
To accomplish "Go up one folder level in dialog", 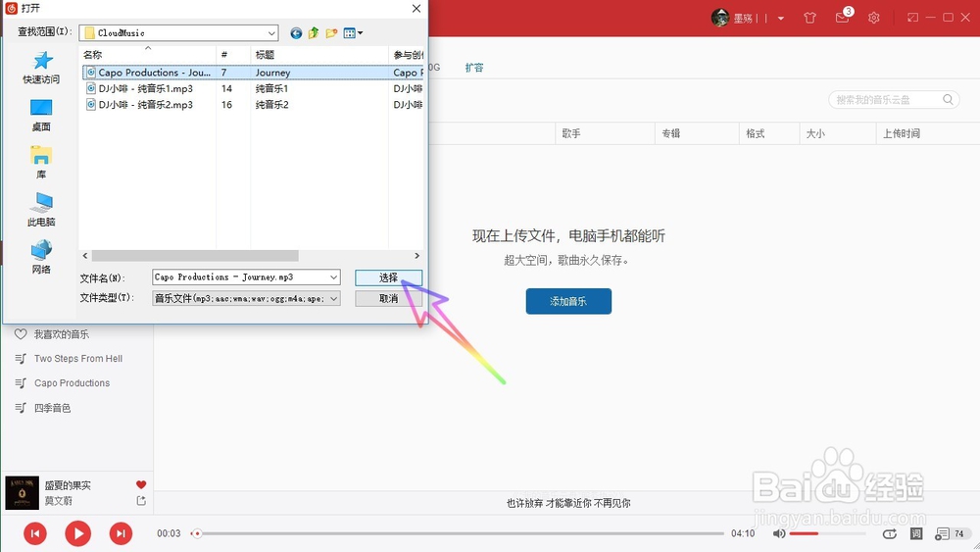I will (314, 33).
